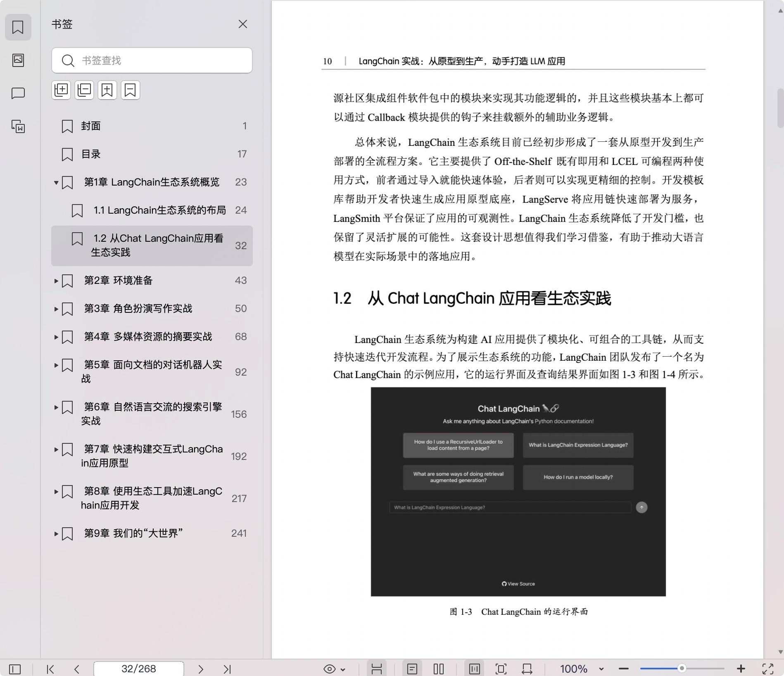Open the page thumbnails panel
Image resolution: width=784 pixels, height=676 pixels.
(18, 60)
